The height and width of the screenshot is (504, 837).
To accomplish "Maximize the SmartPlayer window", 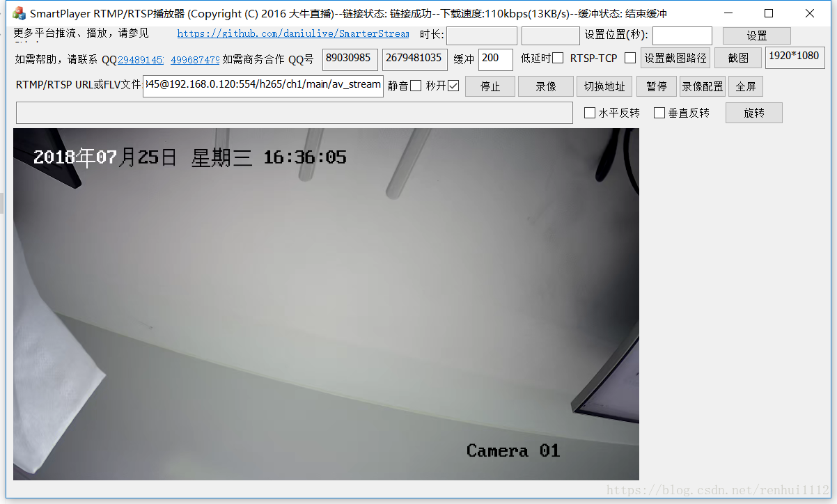I will click(769, 13).
